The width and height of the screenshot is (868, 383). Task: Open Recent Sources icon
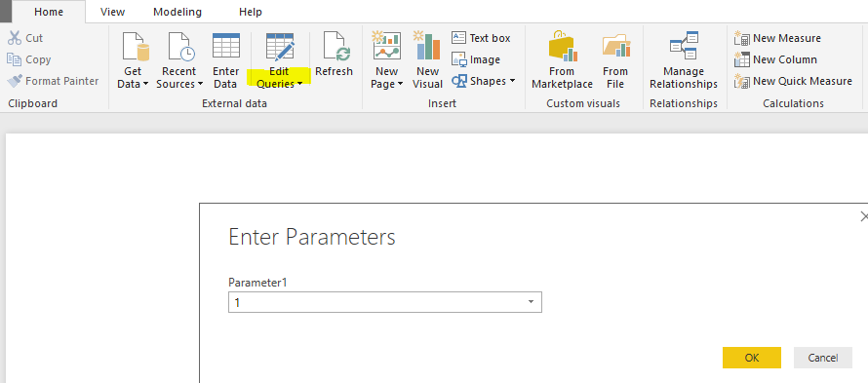181,46
